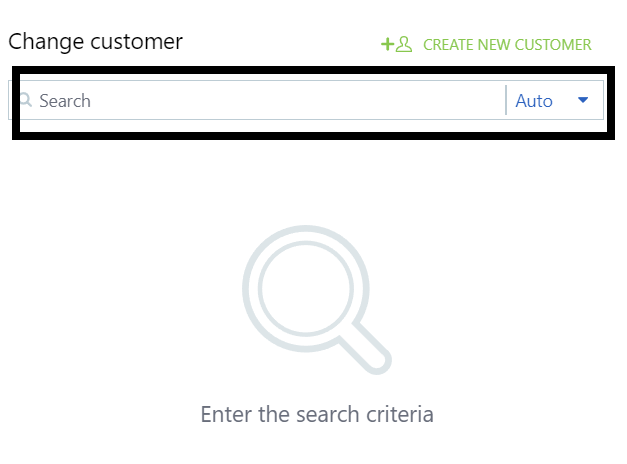Open the Auto search mode dropdown
The image size is (627, 464).
[552, 100]
